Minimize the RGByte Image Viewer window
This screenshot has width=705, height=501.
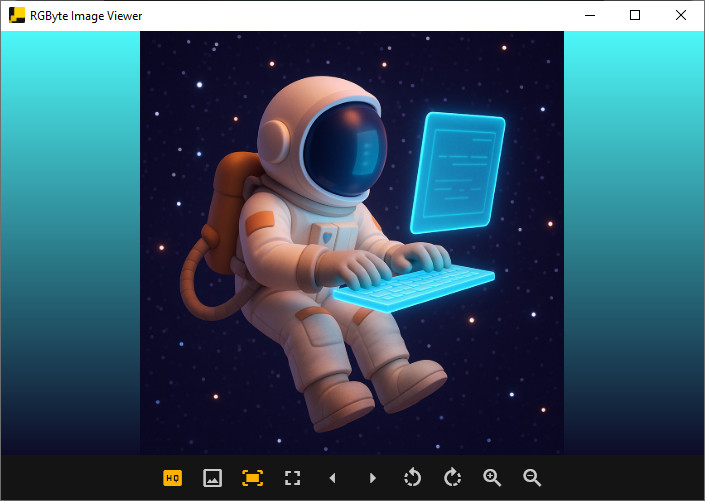(x=590, y=15)
